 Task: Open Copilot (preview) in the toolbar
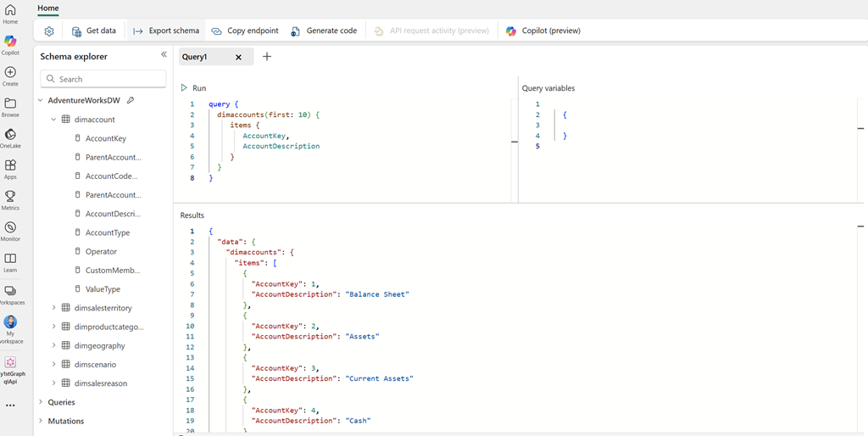tap(543, 31)
